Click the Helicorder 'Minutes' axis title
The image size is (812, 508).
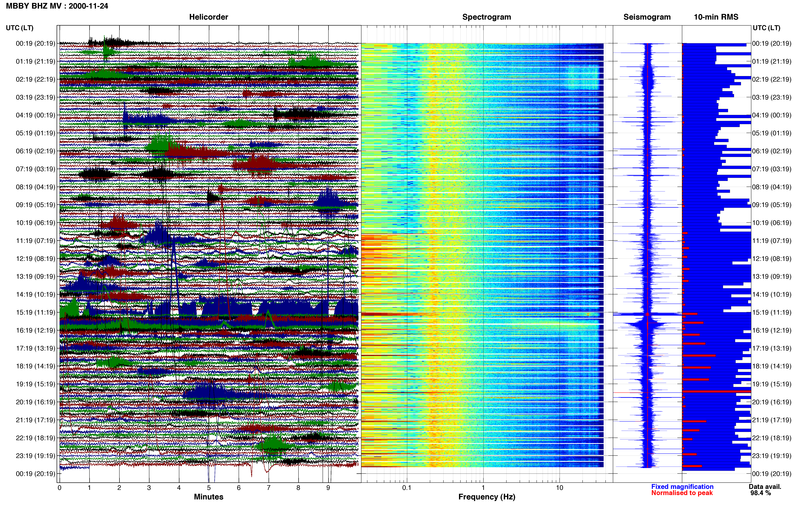(x=209, y=497)
